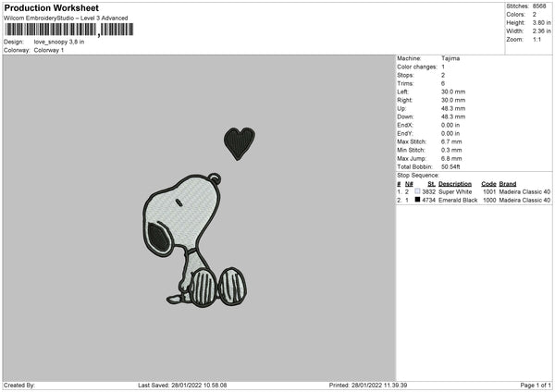Image resolution: width=555 pixels, height=392 pixels.
Task: Click the Left value 30.0 mm
Action: pyautogui.click(x=453, y=92)
